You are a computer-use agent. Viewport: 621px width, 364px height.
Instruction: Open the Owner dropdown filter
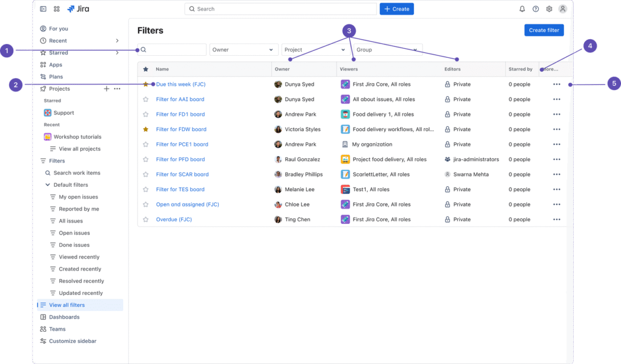[244, 50]
